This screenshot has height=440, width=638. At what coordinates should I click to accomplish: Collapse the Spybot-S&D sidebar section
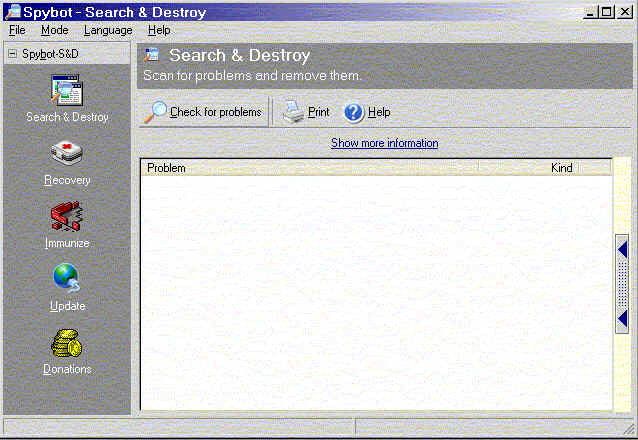[13, 53]
